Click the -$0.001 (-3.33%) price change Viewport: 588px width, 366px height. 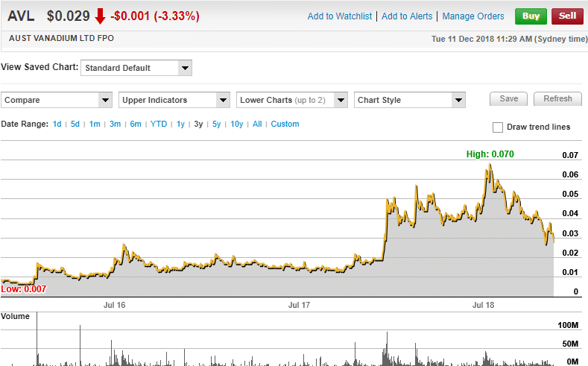[155, 16]
